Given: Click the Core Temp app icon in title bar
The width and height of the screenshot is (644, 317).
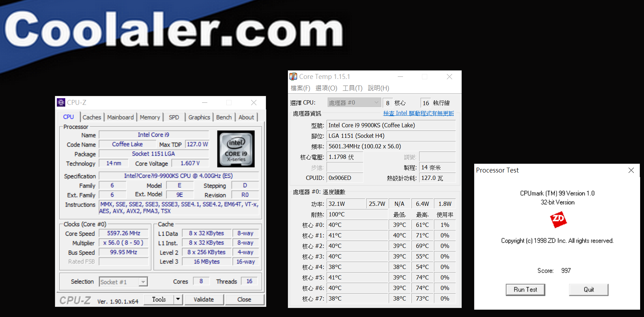Looking at the screenshot, I should point(293,76).
